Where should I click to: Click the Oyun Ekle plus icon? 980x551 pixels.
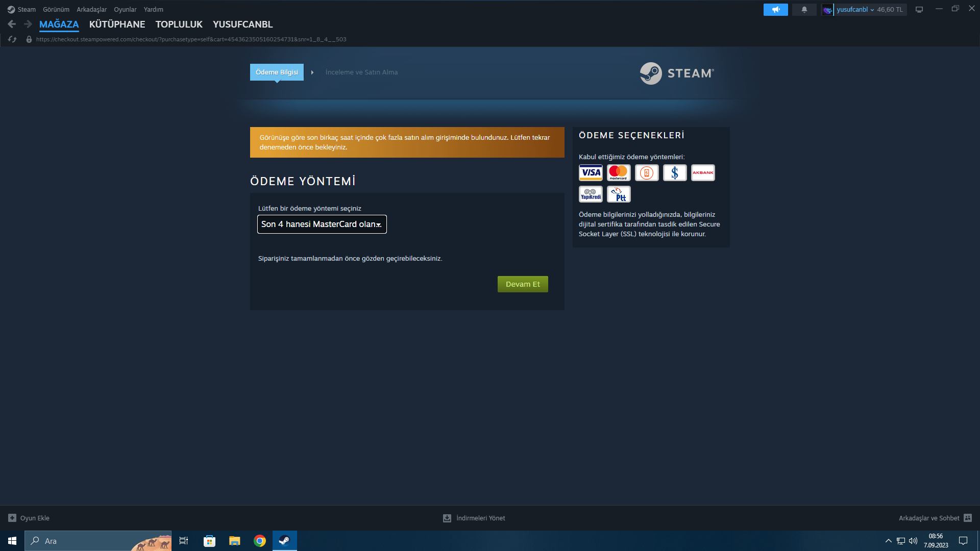[12, 518]
